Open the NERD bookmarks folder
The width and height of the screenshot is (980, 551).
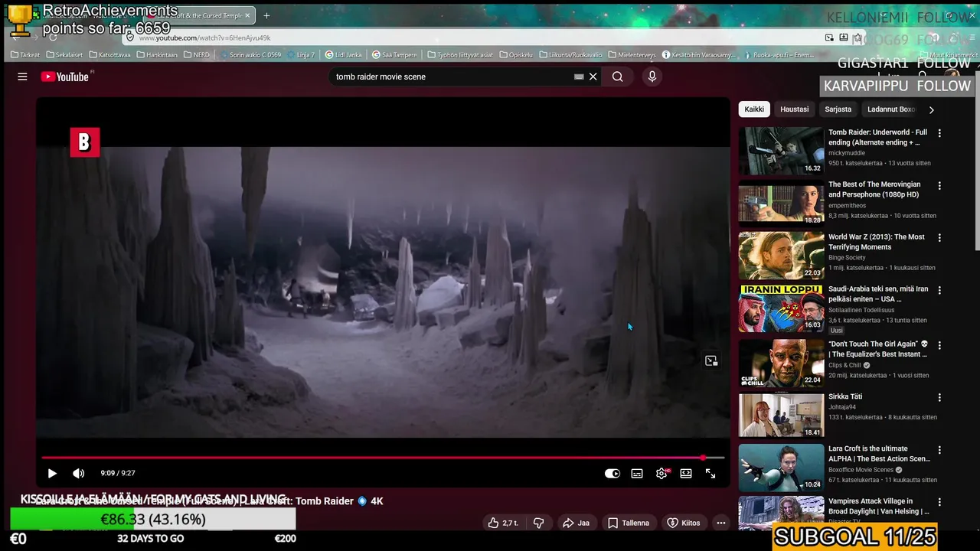click(x=196, y=55)
